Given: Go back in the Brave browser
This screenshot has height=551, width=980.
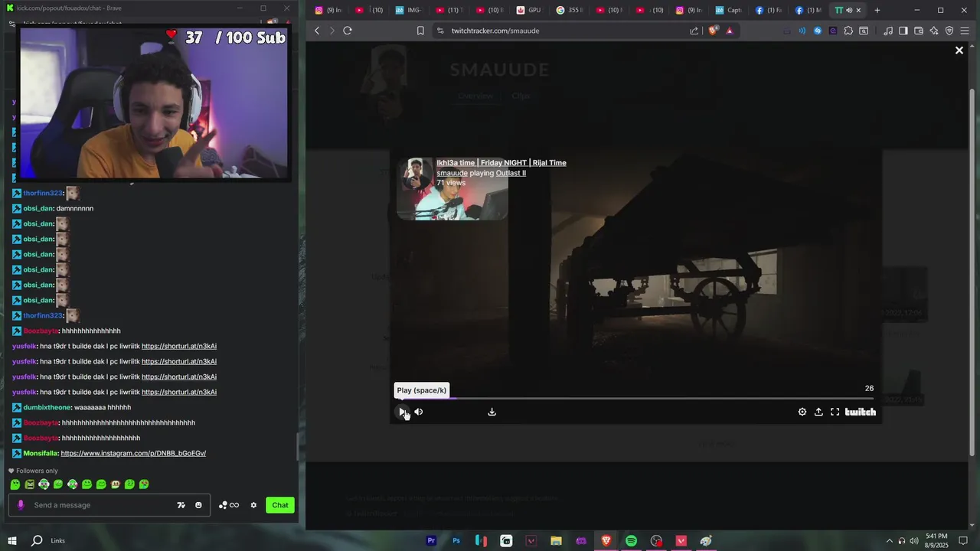Looking at the screenshot, I should pos(317,31).
